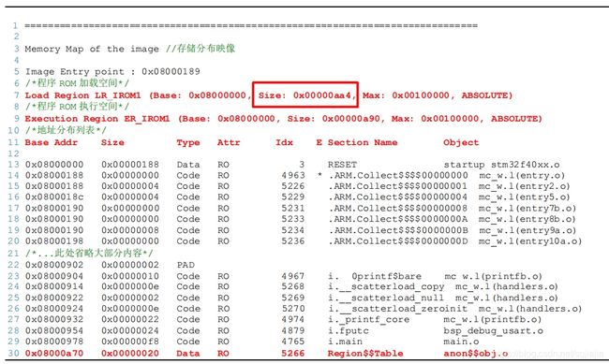Click base address 0x0800018c

[x=54, y=197]
